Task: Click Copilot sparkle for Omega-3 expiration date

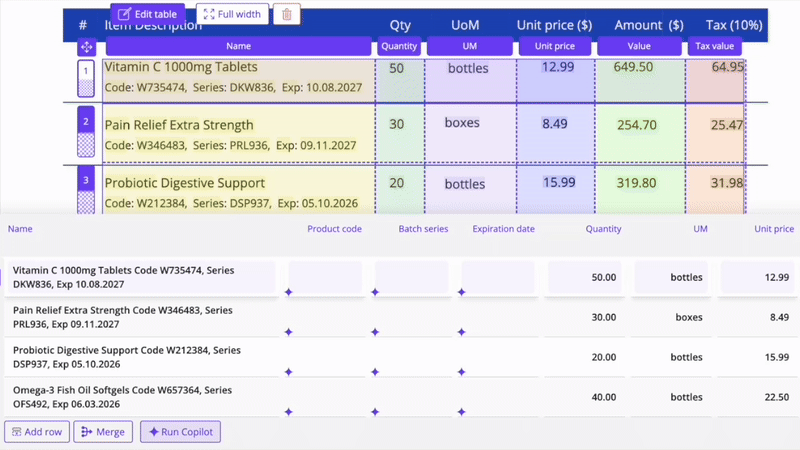Action: pos(462,412)
